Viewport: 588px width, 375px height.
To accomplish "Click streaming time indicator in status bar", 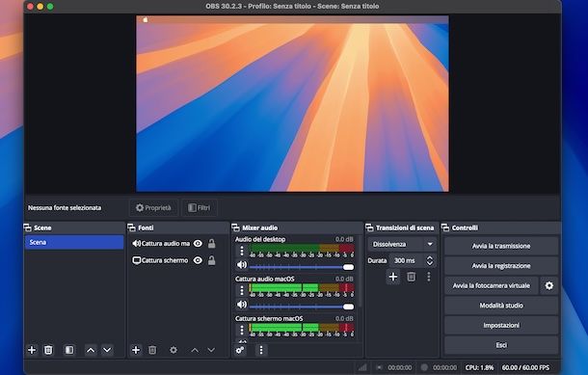I will click(x=394, y=367).
